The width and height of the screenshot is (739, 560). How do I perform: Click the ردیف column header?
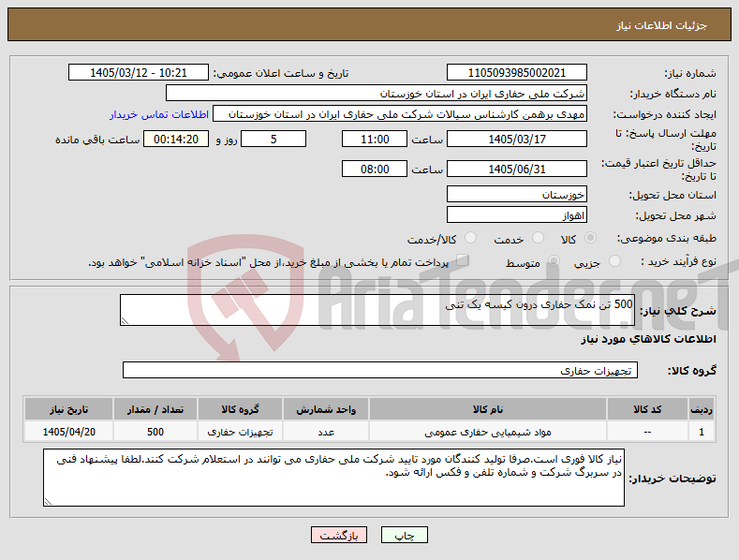pyautogui.click(x=702, y=409)
